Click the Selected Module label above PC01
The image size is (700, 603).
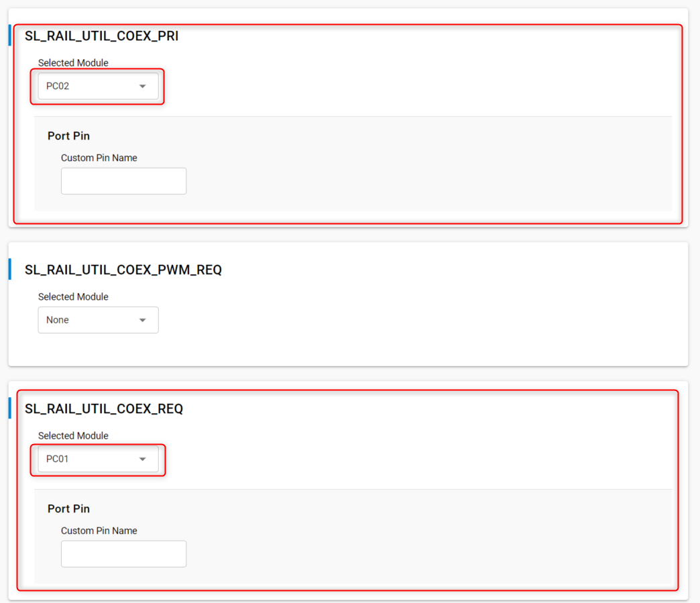coord(73,436)
